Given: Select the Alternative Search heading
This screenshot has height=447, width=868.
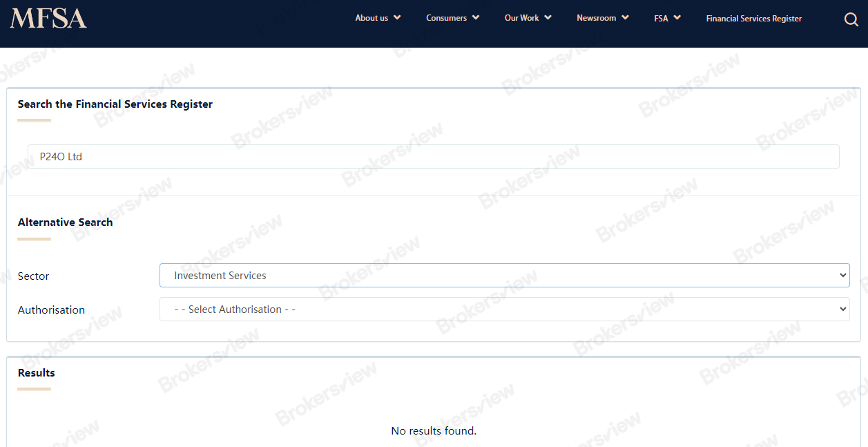Looking at the screenshot, I should (x=65, y=222).
